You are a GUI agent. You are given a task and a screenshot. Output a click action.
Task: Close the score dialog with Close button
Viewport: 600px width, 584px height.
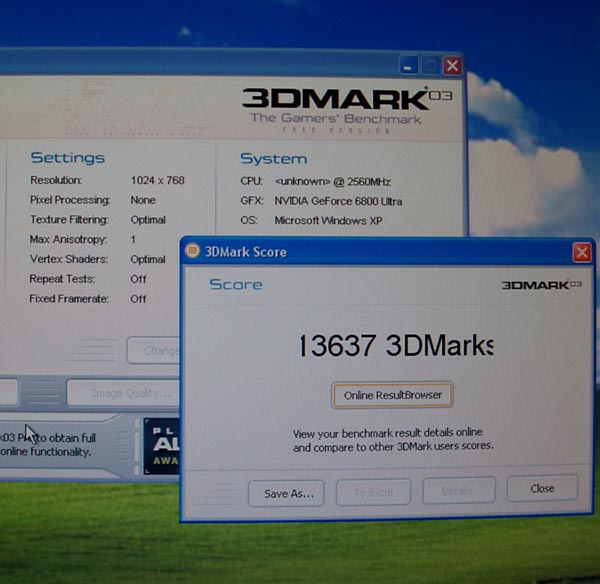pyautogui.click(x=542, y=488)
